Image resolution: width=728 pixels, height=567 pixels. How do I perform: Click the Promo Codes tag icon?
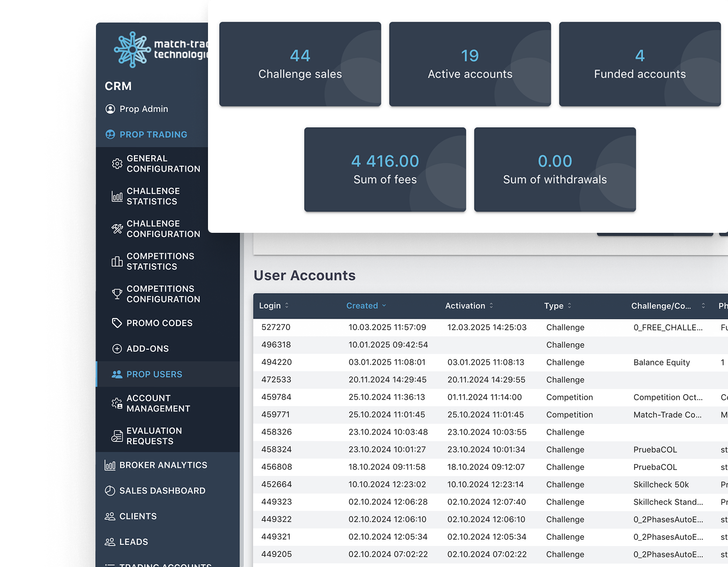117,323
